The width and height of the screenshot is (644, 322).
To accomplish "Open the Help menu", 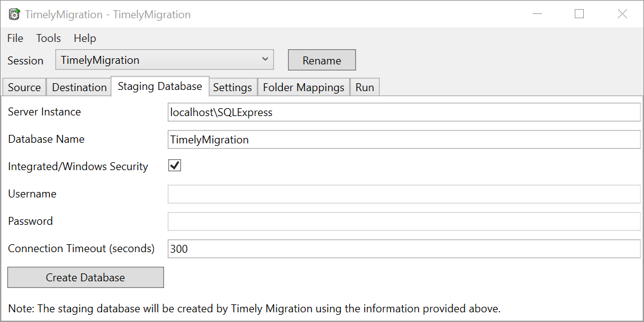I will pos(84,38).
